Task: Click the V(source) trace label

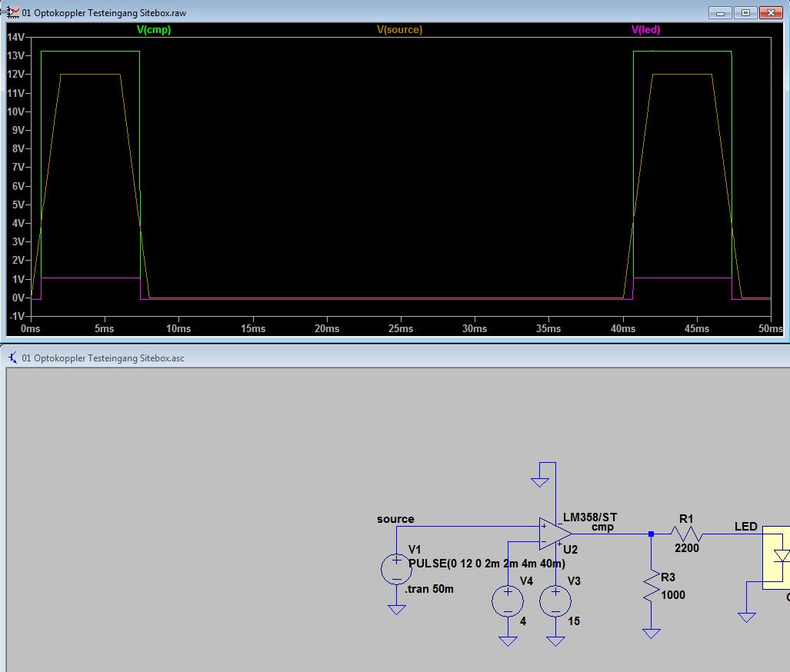Action: click(x=399, y=30)
